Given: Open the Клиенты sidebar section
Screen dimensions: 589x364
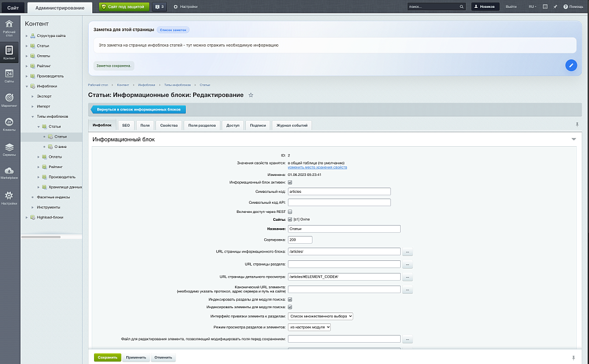Looking at the screenshot, I should [x=9, y=124].
